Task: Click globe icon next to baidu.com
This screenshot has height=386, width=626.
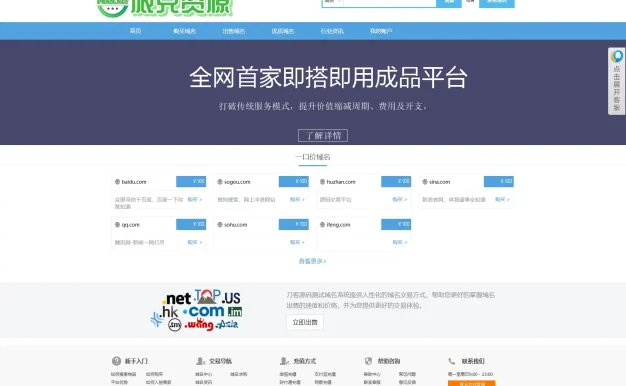Action: tap(117, 182)
